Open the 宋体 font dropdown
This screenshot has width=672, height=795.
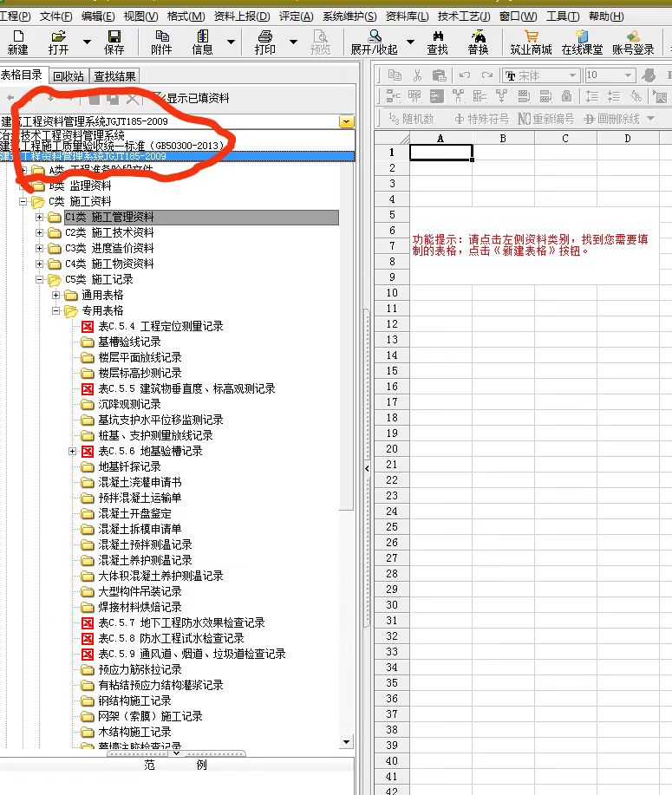pos(572,75)
